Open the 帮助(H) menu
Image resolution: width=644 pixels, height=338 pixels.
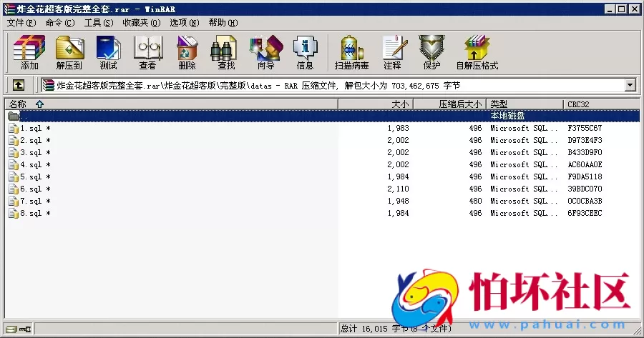[223, 23]
